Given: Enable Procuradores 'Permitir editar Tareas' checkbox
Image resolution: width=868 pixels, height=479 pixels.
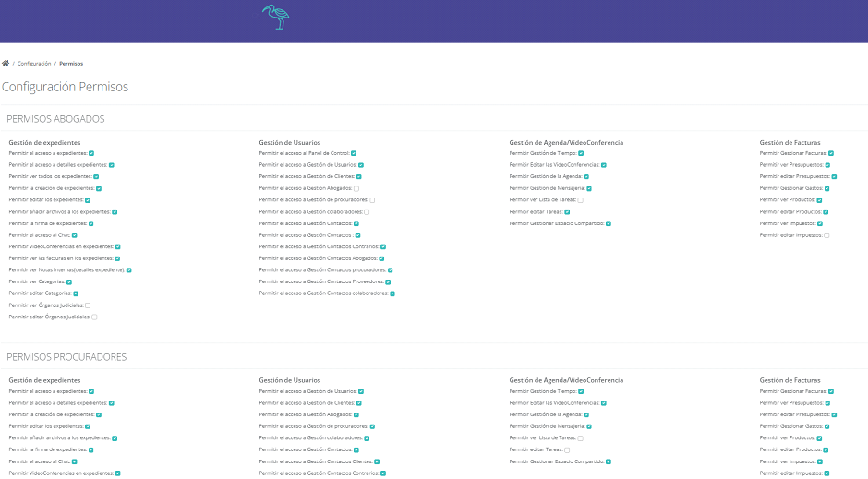Looking at the screenshot, I should [567, 450].
